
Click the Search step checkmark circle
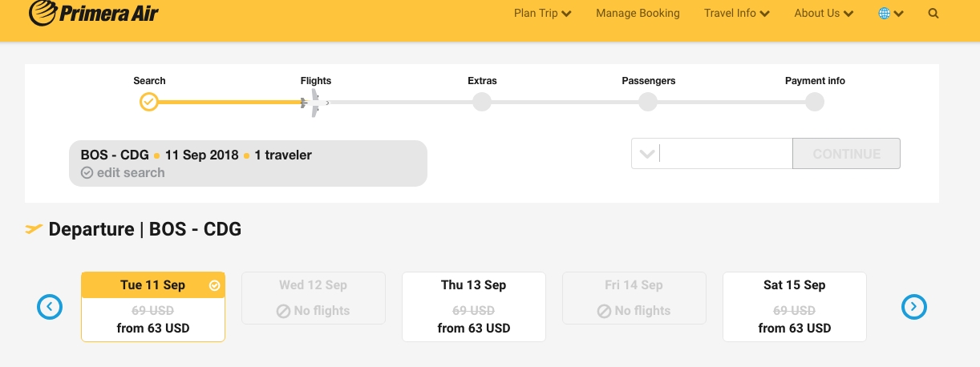click(x=149, y=102)
